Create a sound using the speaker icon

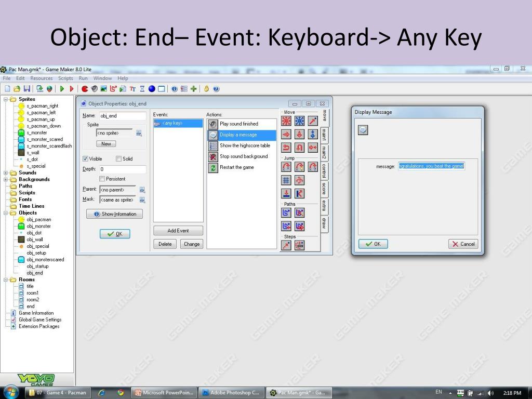tap(95, 89)
